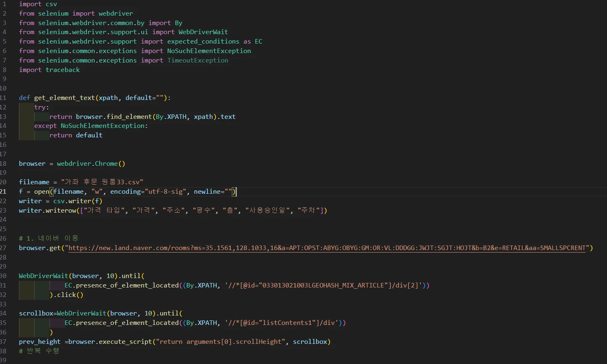Click the greyed-out TimeoutException import
607x364 pixels.
(197, 60)
